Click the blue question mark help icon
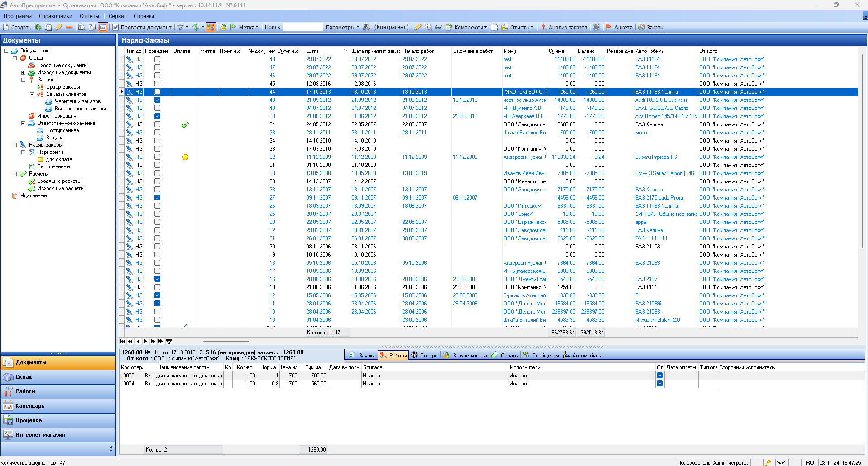This screenshot has width=868, height=466. coord(596,27)
